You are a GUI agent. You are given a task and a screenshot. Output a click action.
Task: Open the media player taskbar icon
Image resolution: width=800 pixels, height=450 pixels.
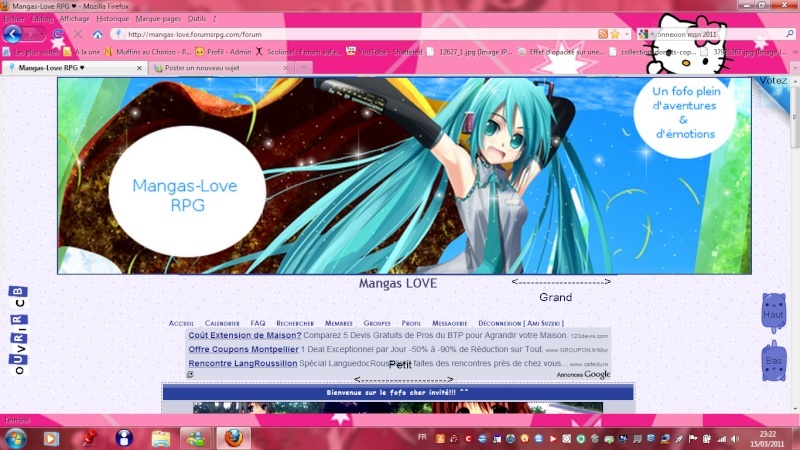coord(51,438)
